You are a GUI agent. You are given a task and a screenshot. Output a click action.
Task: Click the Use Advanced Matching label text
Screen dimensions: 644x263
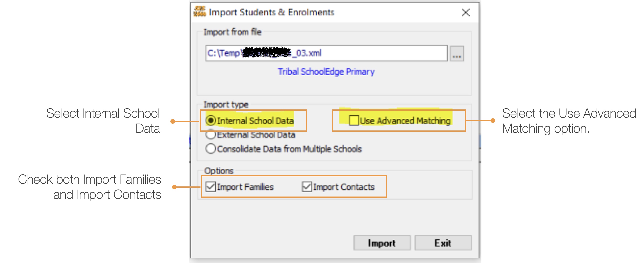point(405,121)
